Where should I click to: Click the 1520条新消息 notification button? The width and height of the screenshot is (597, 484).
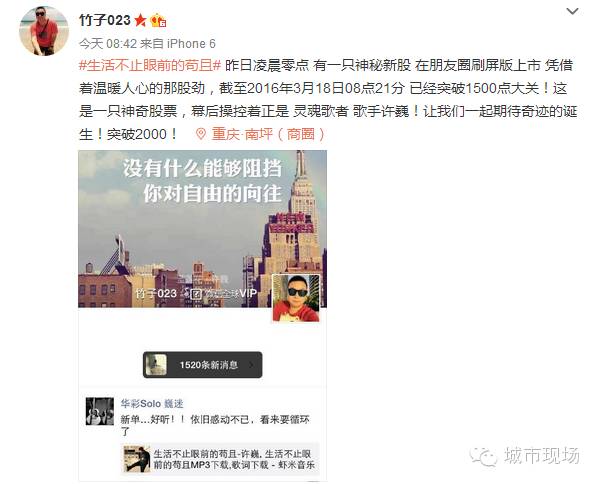click(203, 365)
